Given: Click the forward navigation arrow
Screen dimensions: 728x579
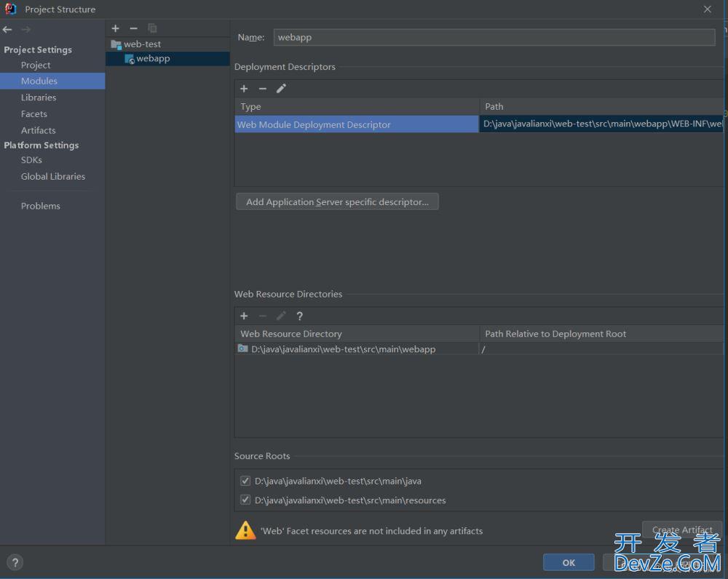Looking at the screenshot, I should click(26, 29).
